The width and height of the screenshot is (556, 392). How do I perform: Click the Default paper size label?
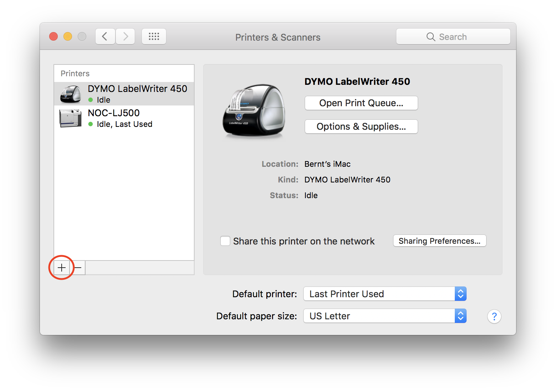(257, 316)
